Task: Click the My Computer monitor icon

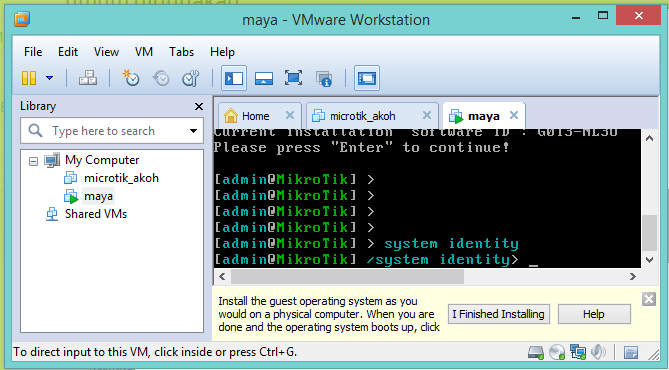Action: click(52, 160)
